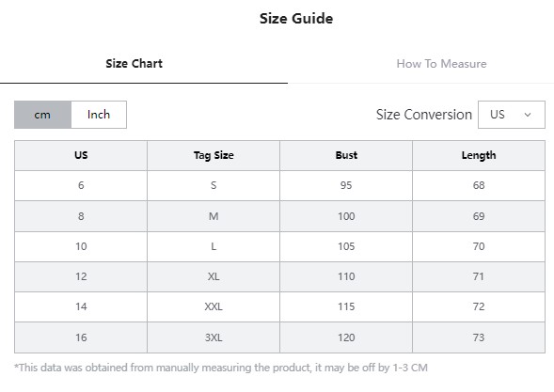Image resolution: width=554 pixels, height=392 pixels.
Task: Click the Bust column header
Action: pyautogui.click(x=346, y=155)
